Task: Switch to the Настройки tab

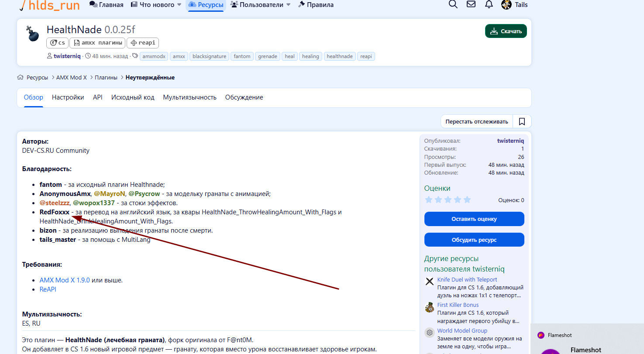Action: tap(68, 97)
